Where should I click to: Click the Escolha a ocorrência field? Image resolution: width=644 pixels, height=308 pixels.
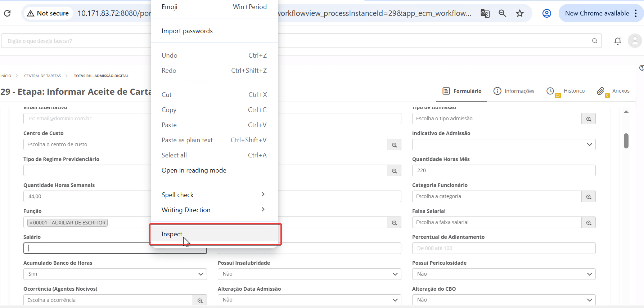pos(108,300)
